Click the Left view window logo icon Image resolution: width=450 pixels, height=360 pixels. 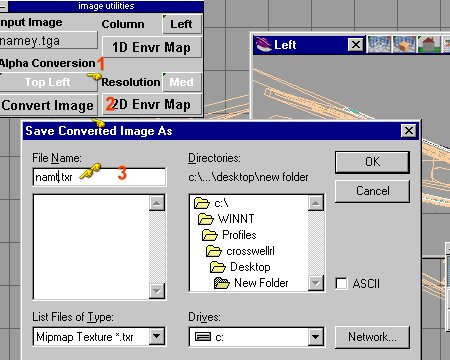pyautogui.click(x=264, y=45)
